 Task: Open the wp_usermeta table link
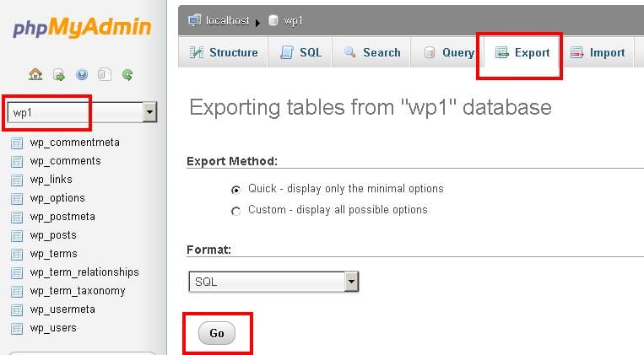[62, 309]
